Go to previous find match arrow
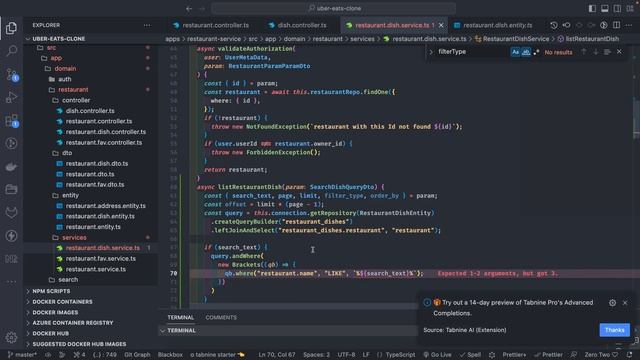 [x=584, y=52]
